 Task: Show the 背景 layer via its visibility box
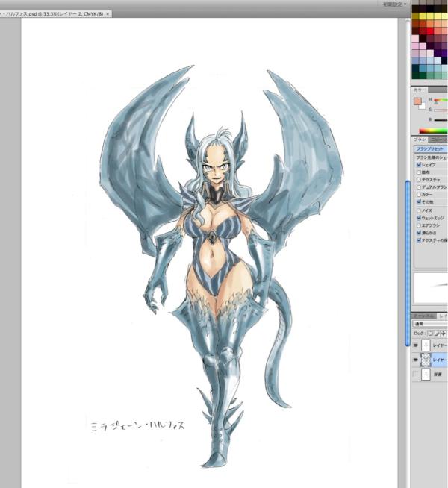[x=416, y=374]
